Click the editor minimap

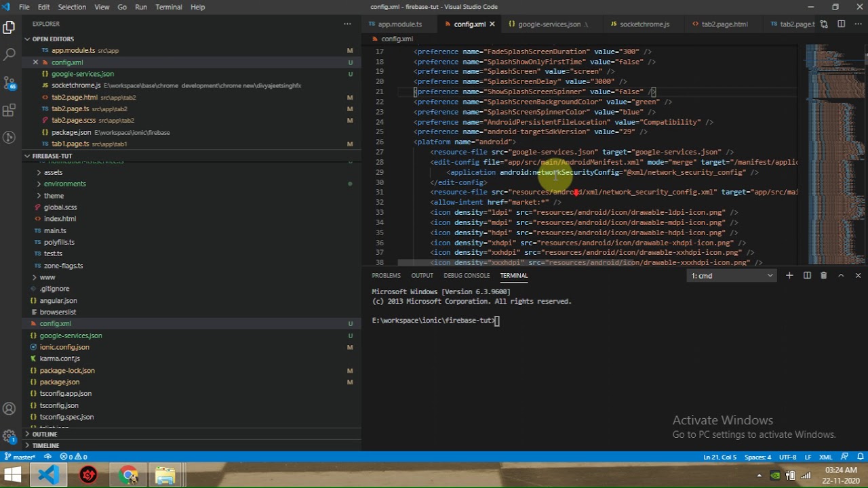tap(835, 155)
